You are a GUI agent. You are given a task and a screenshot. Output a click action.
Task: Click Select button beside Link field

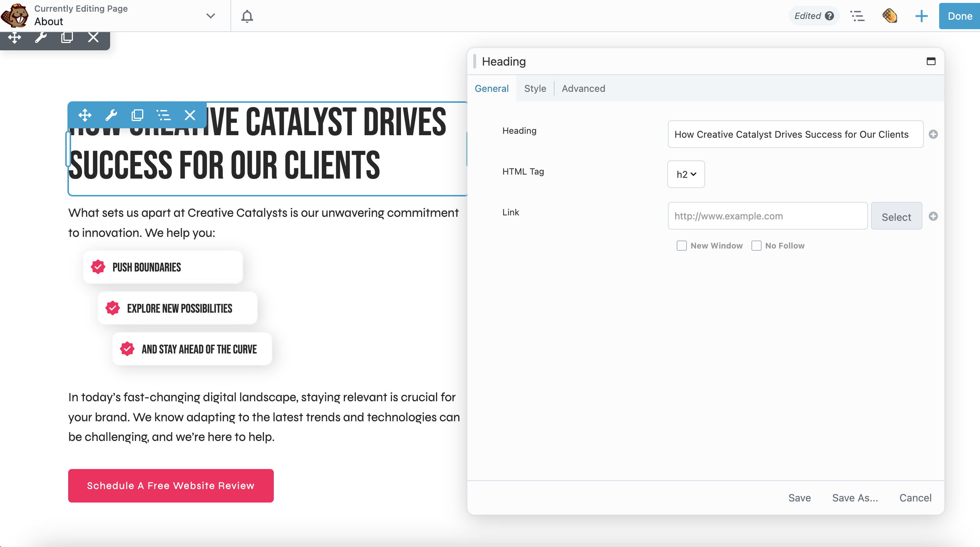pos(896,216)
